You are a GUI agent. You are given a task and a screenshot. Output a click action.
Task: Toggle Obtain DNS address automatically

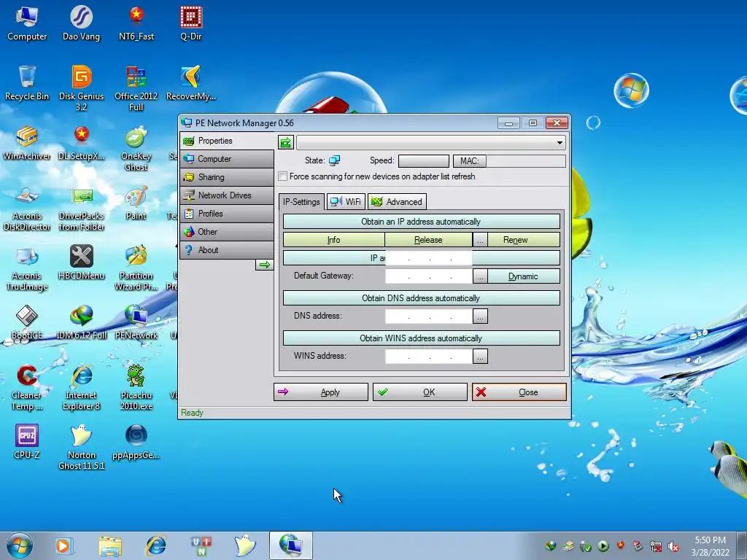point(421,298)
